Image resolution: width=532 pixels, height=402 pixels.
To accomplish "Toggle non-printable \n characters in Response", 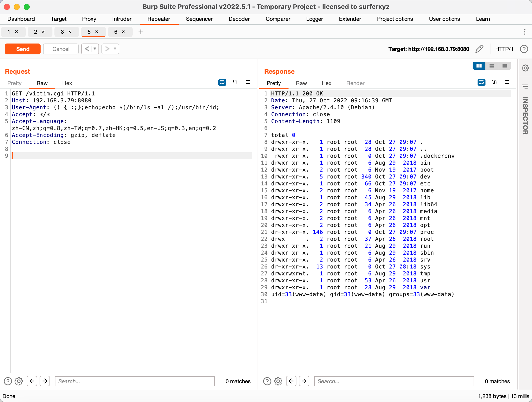I will pyautogui.click(x=494, y=82).
